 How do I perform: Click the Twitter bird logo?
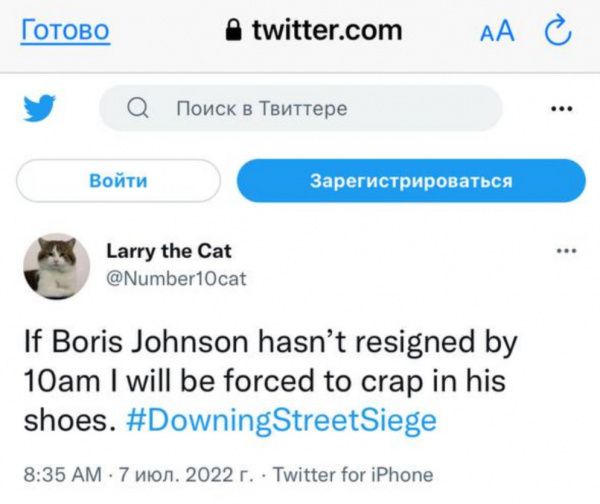40,108
